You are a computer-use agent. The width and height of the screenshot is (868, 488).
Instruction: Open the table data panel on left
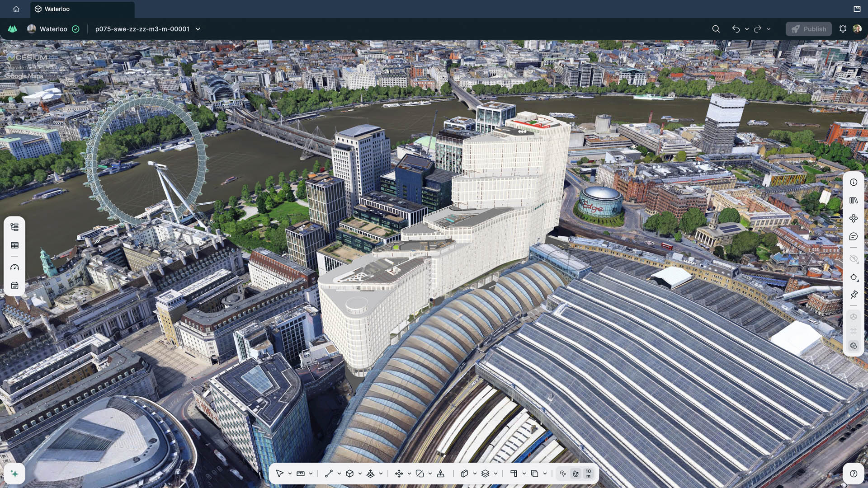tap(14, 245)
